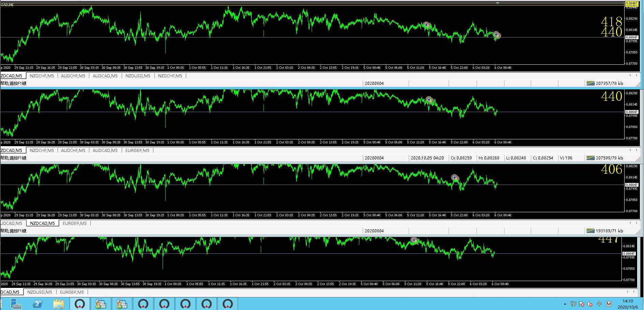Screen dimensions: 644x310
Task: Click the F1 help text in second window status bar
Action: click(x=13, y=158)
